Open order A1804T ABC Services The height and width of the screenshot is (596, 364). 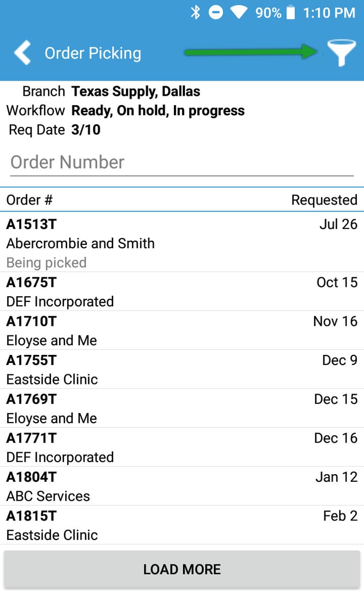tap(181, 486)
